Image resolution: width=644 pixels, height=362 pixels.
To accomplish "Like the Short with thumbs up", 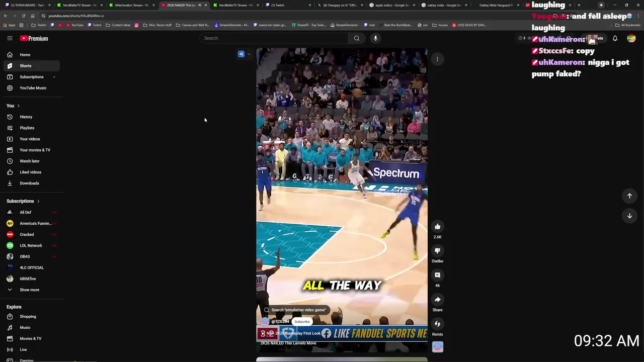I will [x=437, y=227].
